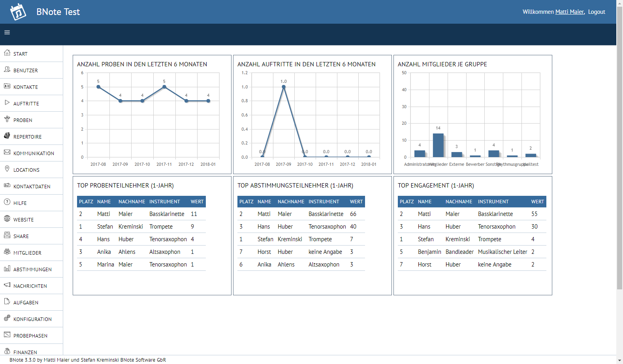Click heading Top Probenteilnehmer (1-Jahr)
This screenshot has width=623, height=364.
125,186
